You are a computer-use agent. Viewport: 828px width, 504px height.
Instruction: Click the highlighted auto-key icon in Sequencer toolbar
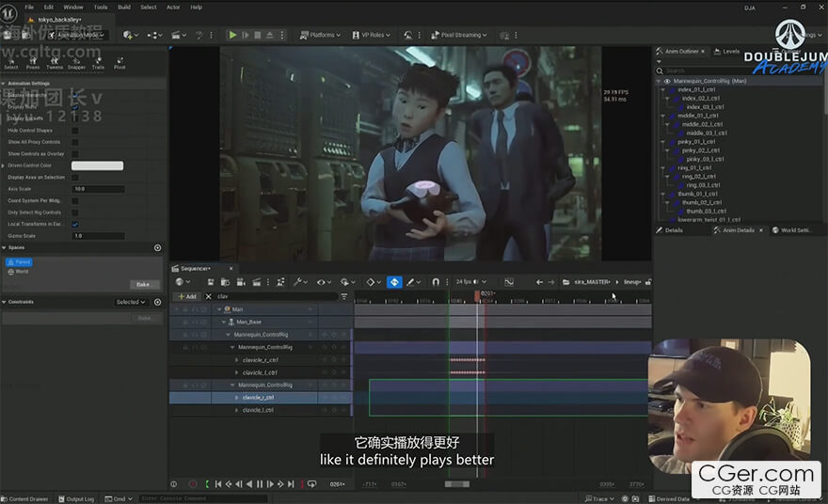click(394, 282)
